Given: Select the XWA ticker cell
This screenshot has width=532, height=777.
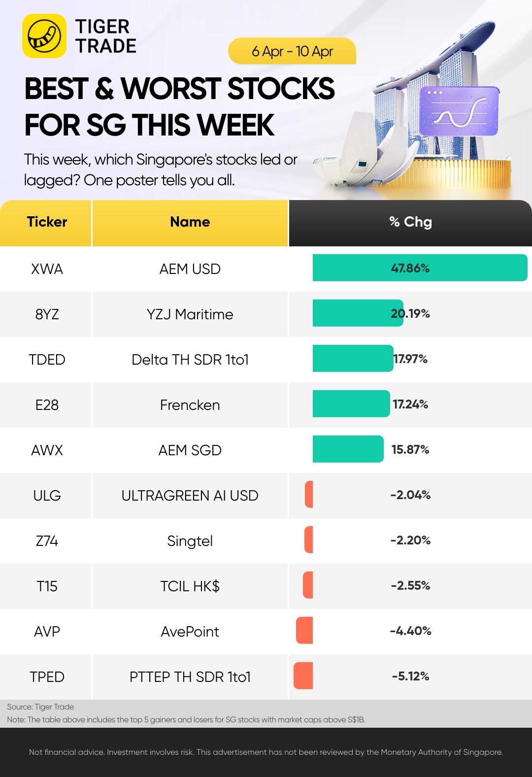Looking at the screenshot, I should point(46,269).
